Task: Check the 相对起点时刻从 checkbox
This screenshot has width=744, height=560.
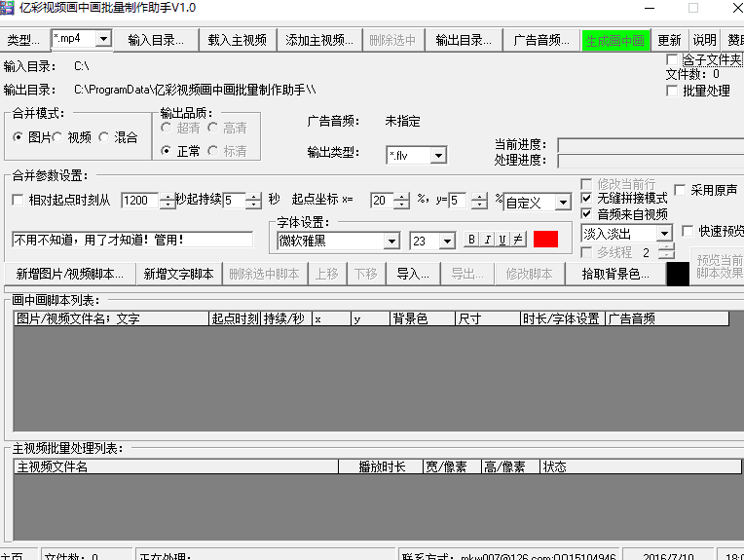Action: (18, 201)
